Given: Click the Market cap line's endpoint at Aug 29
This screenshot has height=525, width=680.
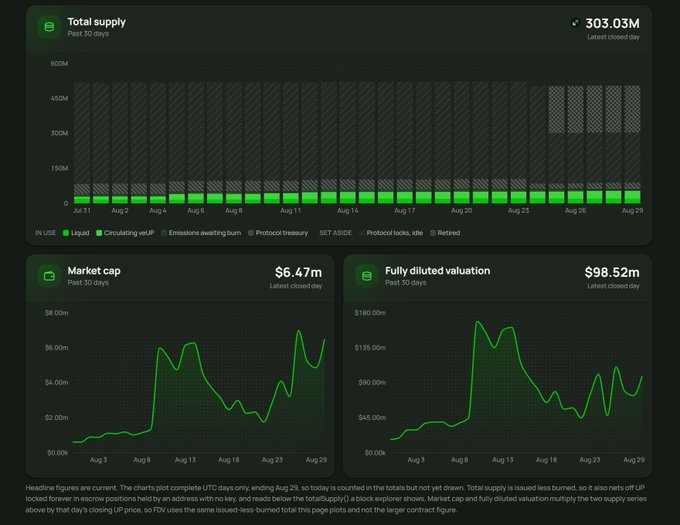Looking at the screenshot, I should [324, 340].
